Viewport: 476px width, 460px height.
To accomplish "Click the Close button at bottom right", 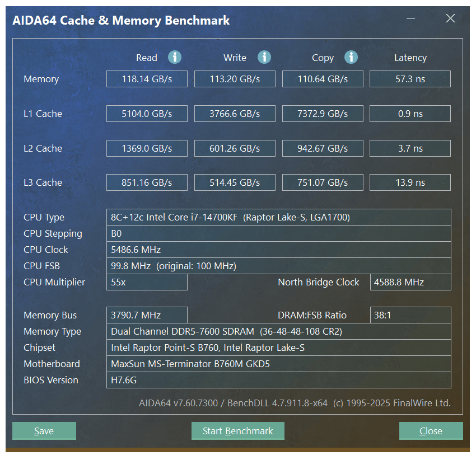I will click(x=431, y=430).
